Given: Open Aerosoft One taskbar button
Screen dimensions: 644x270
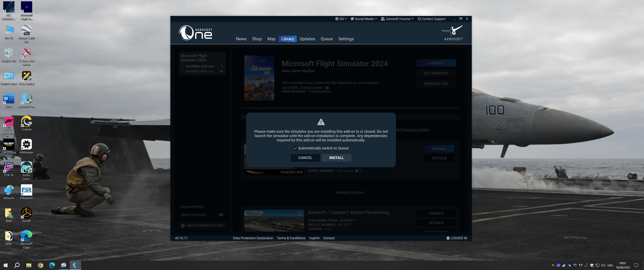Looking at the screenshot, I should click(75, 265).
